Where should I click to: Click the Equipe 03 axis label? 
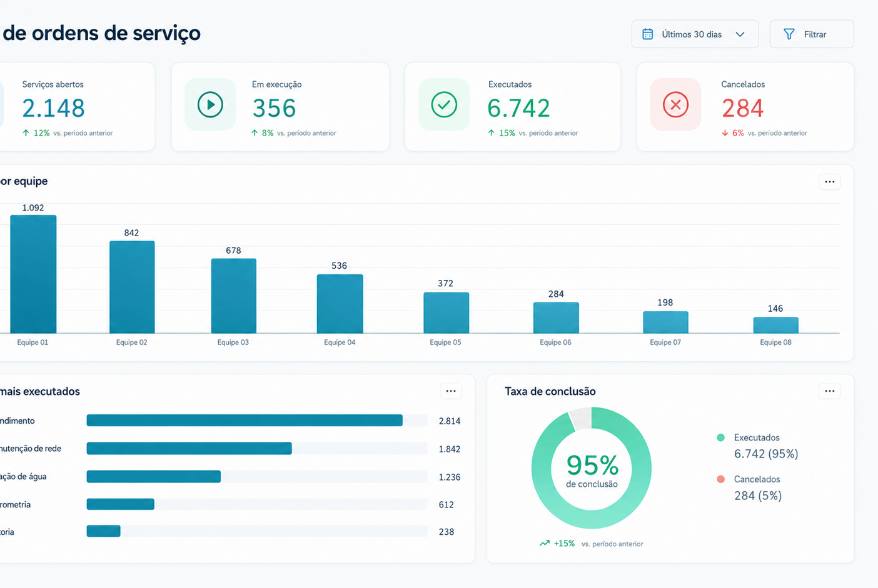coord(233,342)
